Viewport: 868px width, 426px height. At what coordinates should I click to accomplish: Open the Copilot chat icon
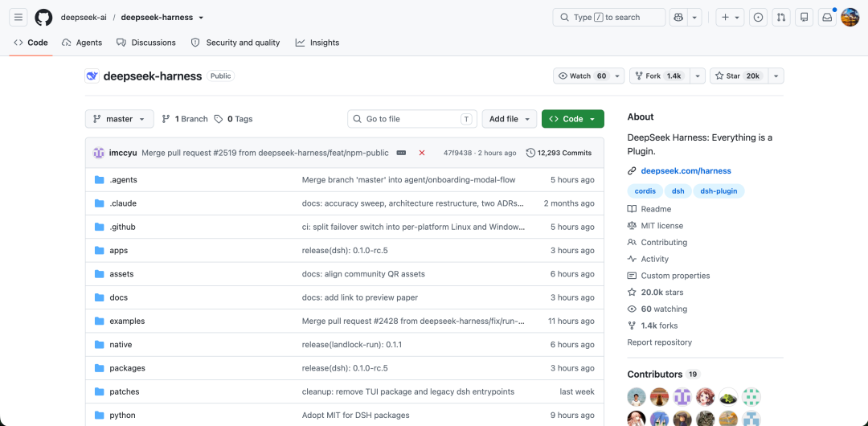click(678, 17)
